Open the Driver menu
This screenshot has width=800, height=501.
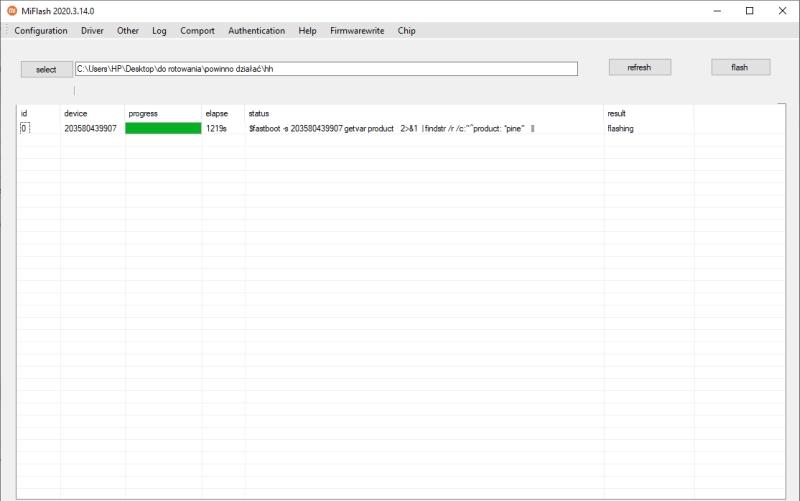pyautogui.click(x=92, y=31)
